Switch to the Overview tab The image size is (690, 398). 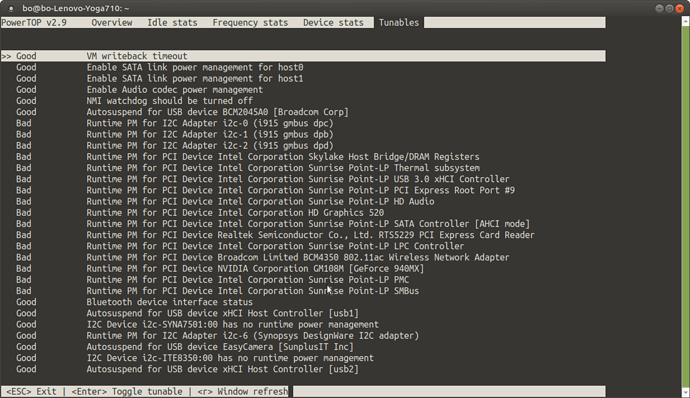pyautogui.click(x=112, y=22)
